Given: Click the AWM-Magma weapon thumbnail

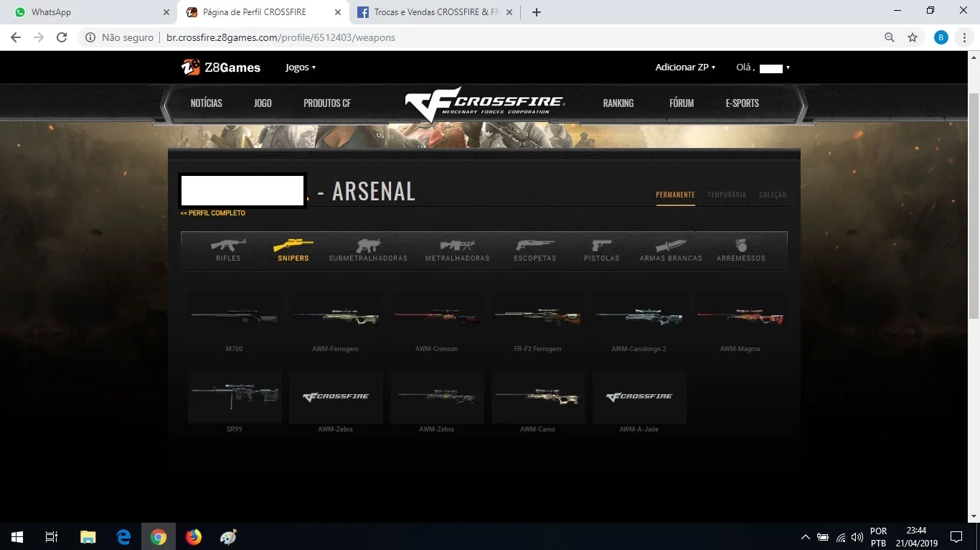Looking at the screenshot, I should (x=740, y=316).
